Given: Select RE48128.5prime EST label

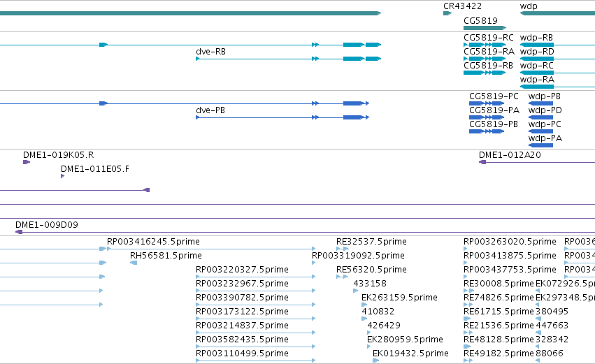Looking at the screenshot, I should [499, 340].
